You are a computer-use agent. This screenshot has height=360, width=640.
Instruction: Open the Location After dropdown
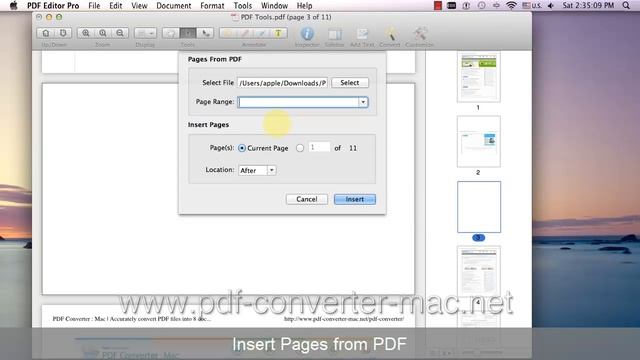[x=258, y=170]
